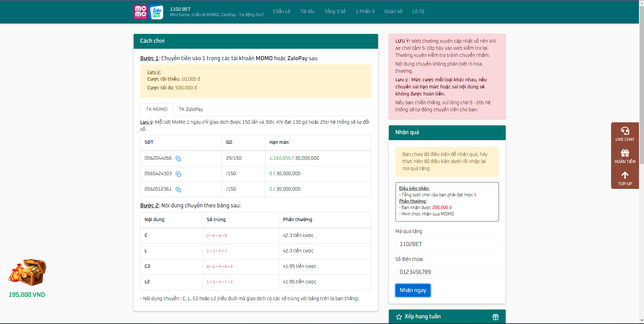Open the Hoàn Tiền cashback widget
This screenshot has width=644, height=324.
click(x=625, y=156)
